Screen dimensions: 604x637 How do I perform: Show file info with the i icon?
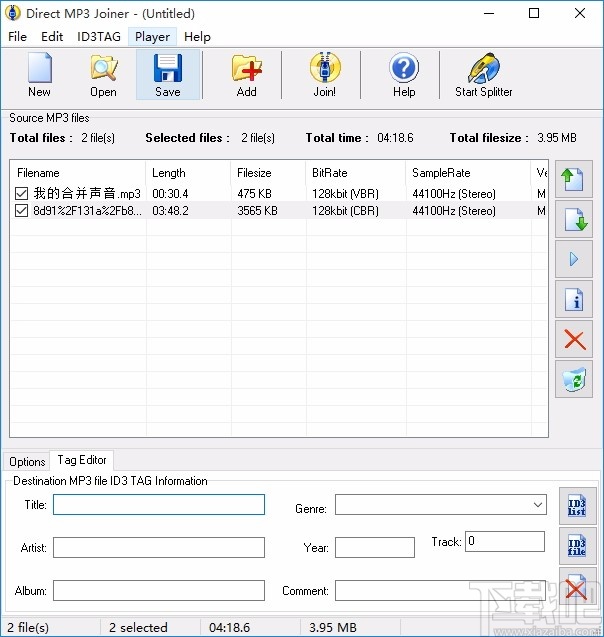[574, 299]
